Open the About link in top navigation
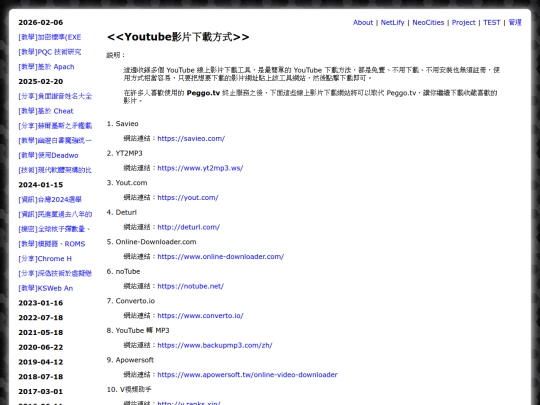 (x=363, y=22)
